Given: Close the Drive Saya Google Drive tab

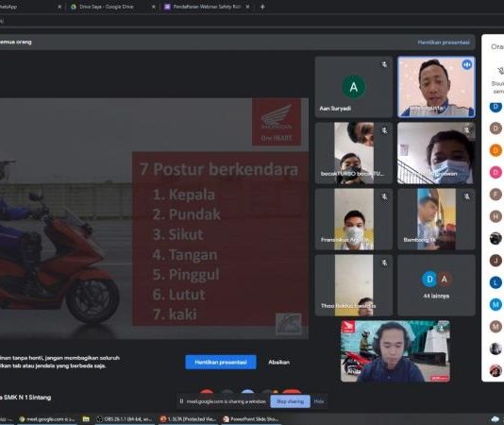Looking at the screenshot, I should tap(153, 7).
